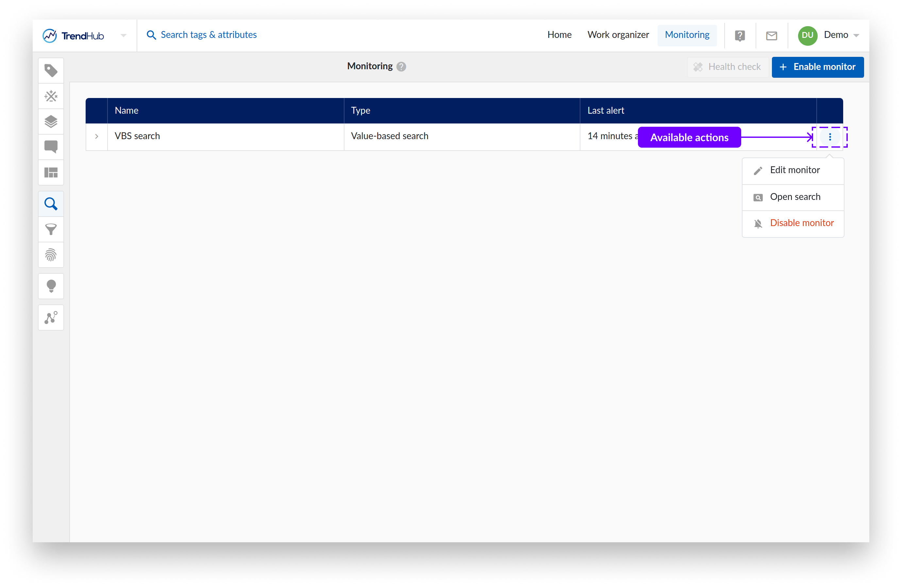The width and height of the screenshot is (902, 588).
Task: Select the dashboard tiles sidebar icon
Action: [51, 172]
